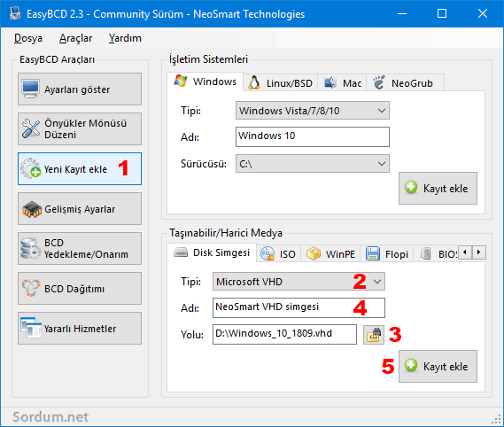Open Gelişmiş Ayarlar section

80,209
